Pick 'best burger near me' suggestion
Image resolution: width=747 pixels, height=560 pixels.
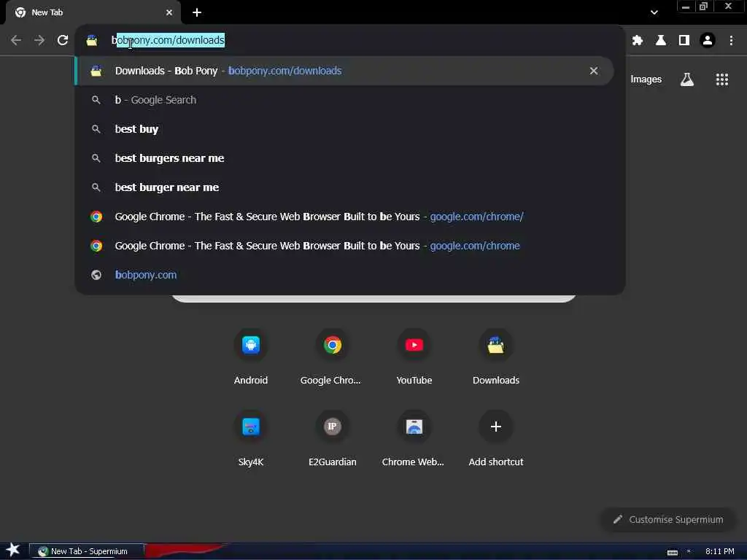[x=344, y=187]
